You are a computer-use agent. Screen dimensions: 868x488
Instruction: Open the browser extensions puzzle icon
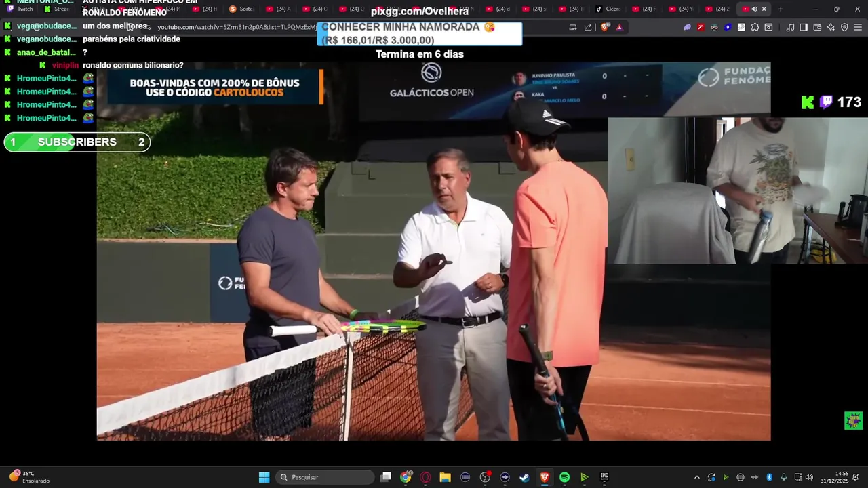(x=755, y=27)
